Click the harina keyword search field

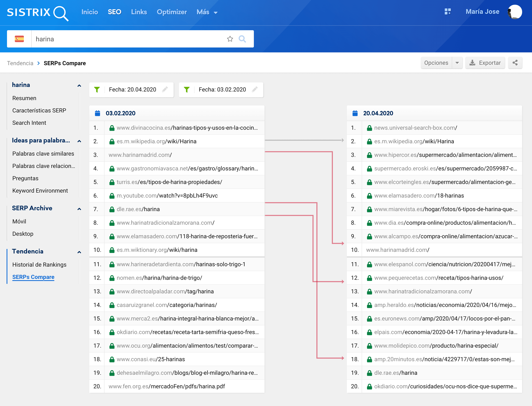tap(128, 39)
